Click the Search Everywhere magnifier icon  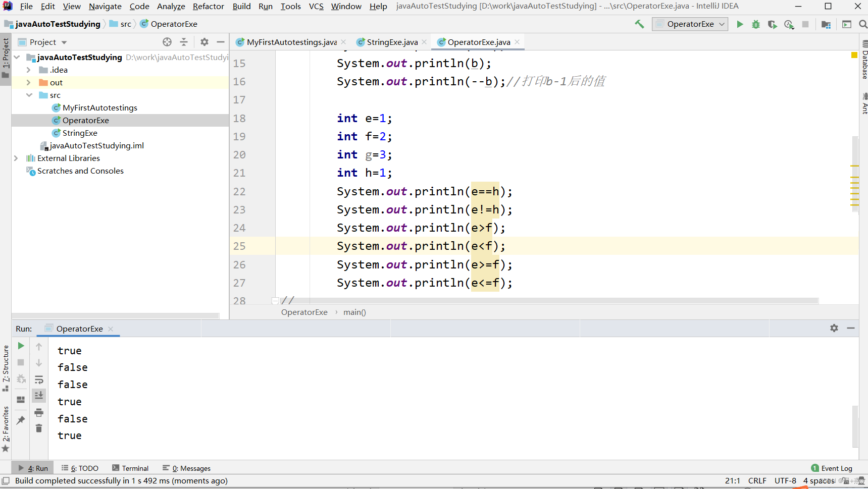pyautogui.click(x=863, y=24)
